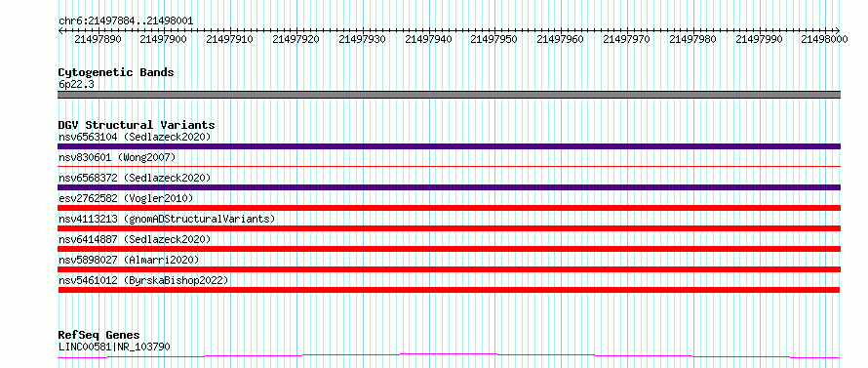The height and width of the screenshot is (368, 868).
Task: Select variant label nsv6414887 (Sedlazeck2020)
Action: 135,239
